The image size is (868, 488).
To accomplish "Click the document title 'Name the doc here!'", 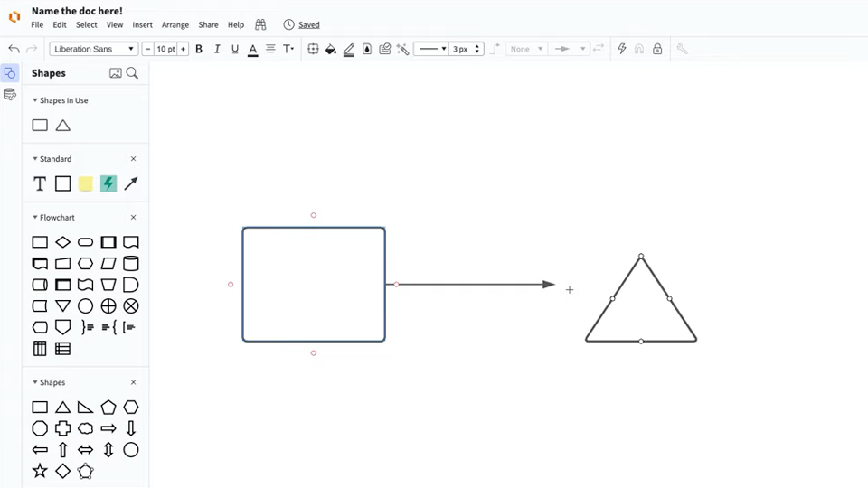I will click(77, 12).
